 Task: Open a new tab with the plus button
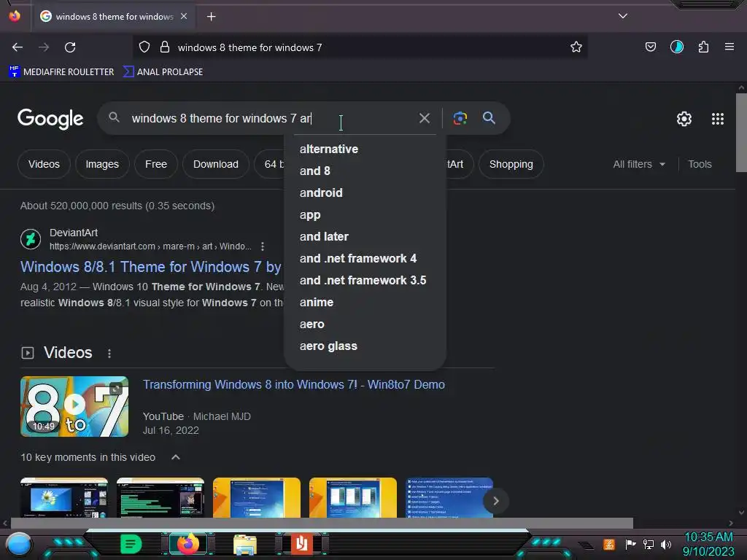(211, 17)
